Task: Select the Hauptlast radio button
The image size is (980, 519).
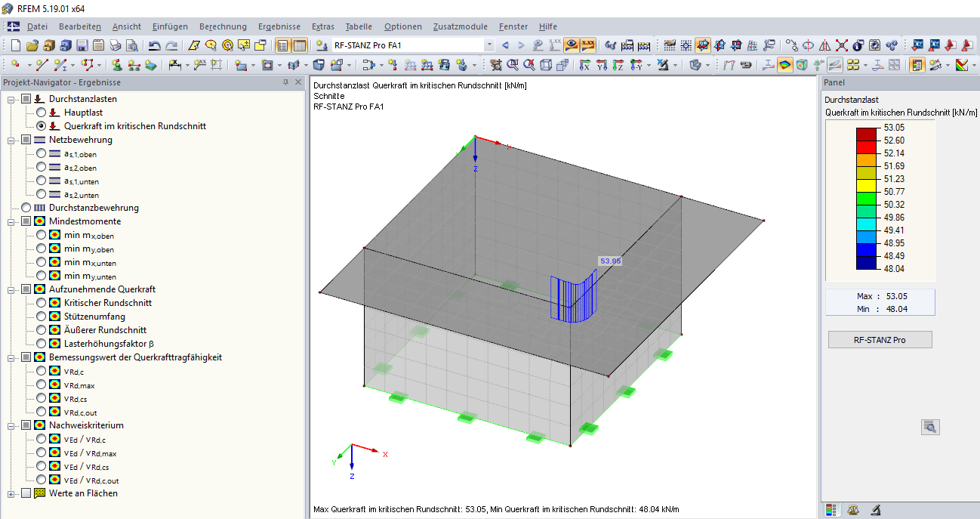Action: 41,113
